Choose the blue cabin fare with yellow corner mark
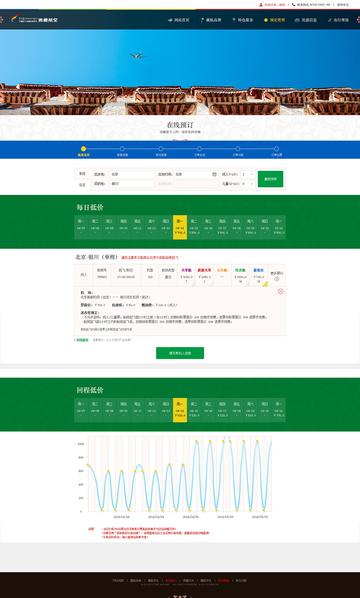This screenshot has height=598, width=360. pyautogui.click(x=259, y=275)
